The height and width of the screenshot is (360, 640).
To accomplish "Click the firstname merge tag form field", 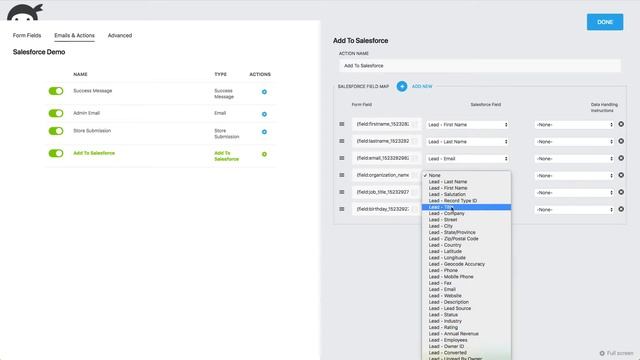I will pyautogui.click(x=386, y=124).
